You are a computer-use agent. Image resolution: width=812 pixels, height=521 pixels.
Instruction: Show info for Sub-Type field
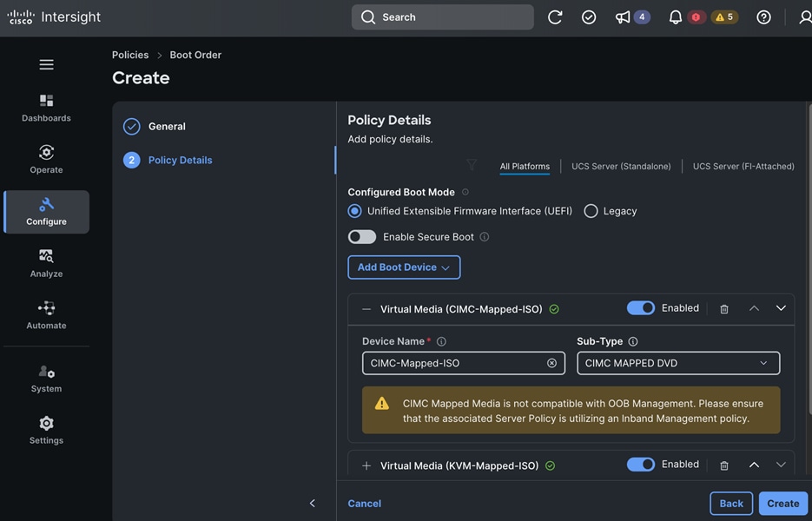pos(633,341)
